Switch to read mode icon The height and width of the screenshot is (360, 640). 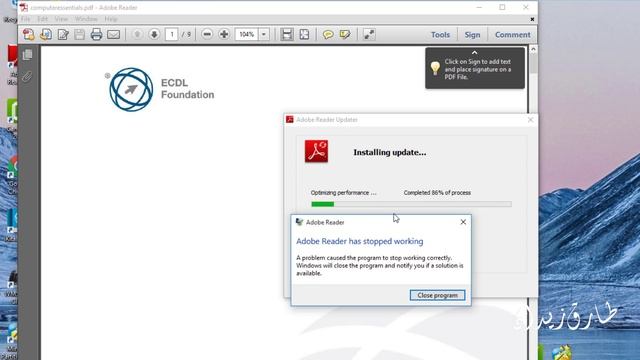pyautogui.click(x=369, y=35)
